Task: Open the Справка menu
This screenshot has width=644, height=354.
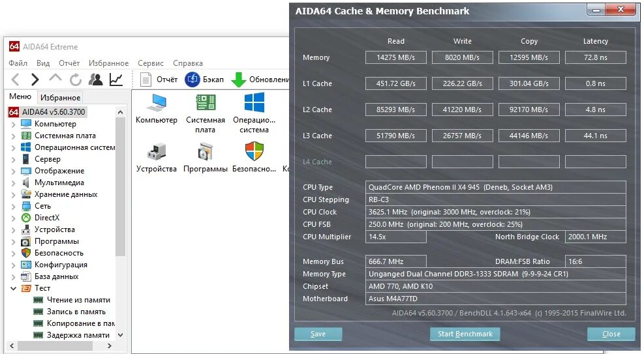Action: pos(188,63)
